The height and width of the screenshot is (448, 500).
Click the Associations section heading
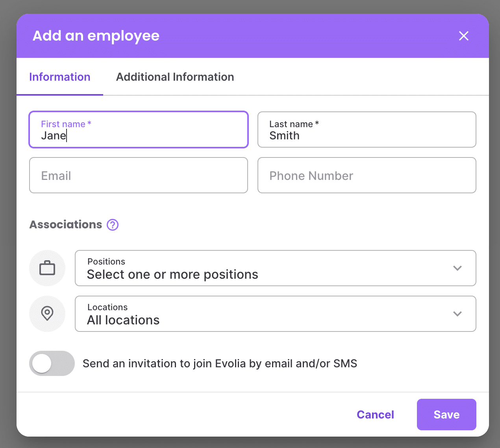(65, 224)
